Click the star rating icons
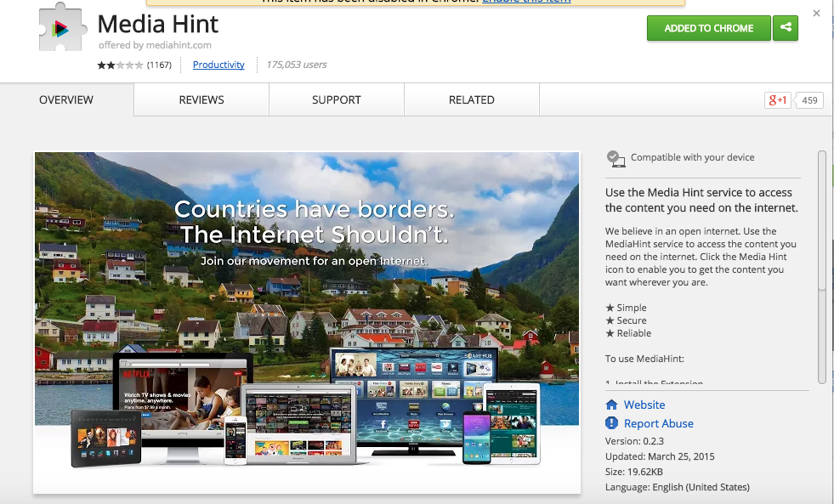The image size is (834, 504). tap(120, 65)
